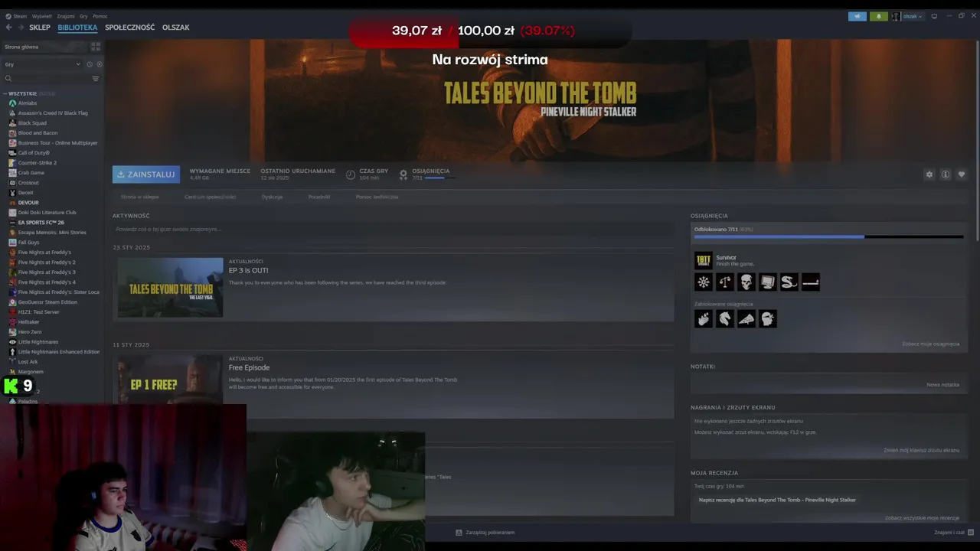The image size is (980, 551).
Task: Open game settings gear icon
Action: tap(929, 174)
